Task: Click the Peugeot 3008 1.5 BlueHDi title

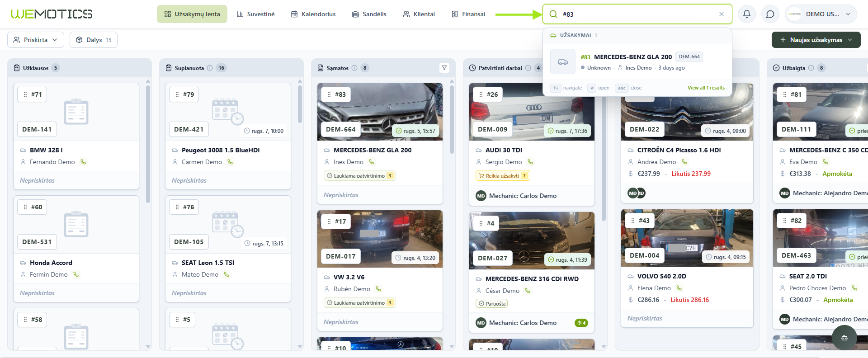Action: [x=221, y=150]
